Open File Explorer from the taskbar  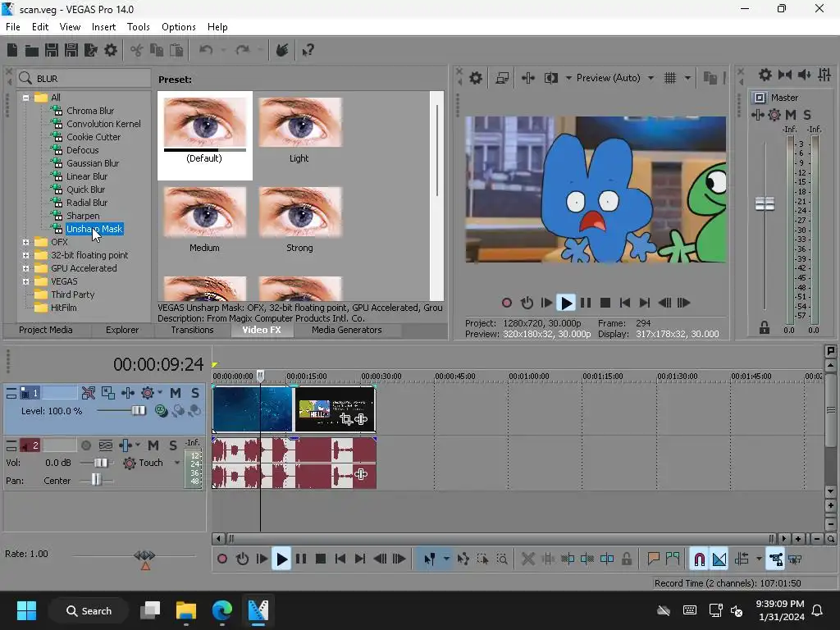coord(186,610)
